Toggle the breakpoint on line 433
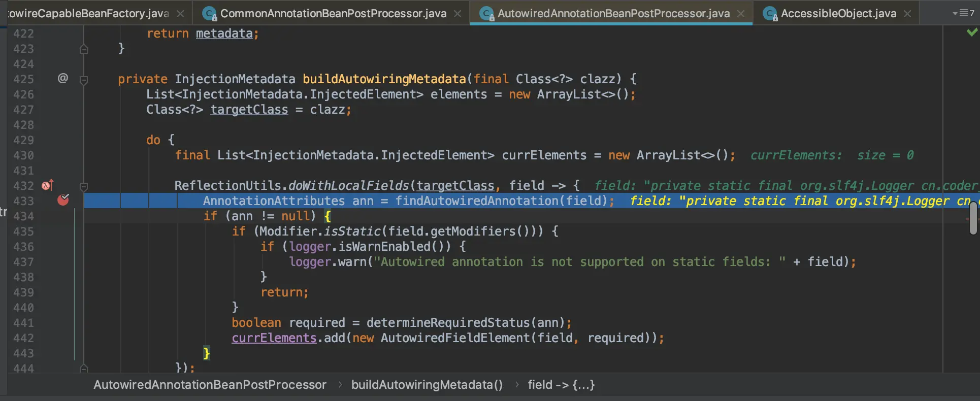The image size is (980, 401). [63, 200]
